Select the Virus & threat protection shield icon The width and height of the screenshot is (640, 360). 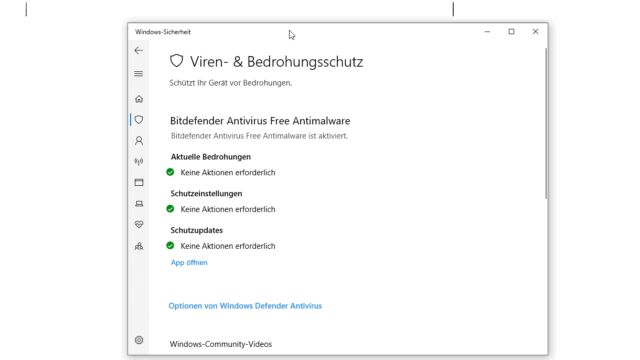[x=139, y=120]
